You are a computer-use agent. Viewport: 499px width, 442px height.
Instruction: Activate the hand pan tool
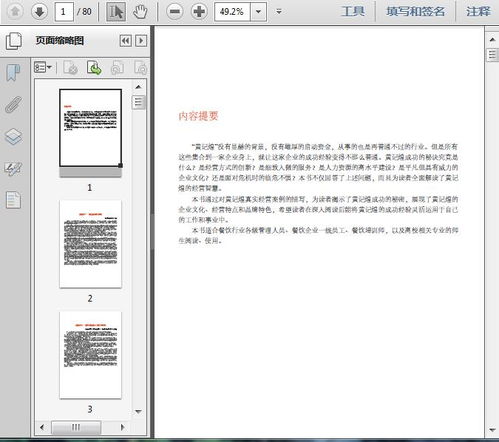click(140, 12)
